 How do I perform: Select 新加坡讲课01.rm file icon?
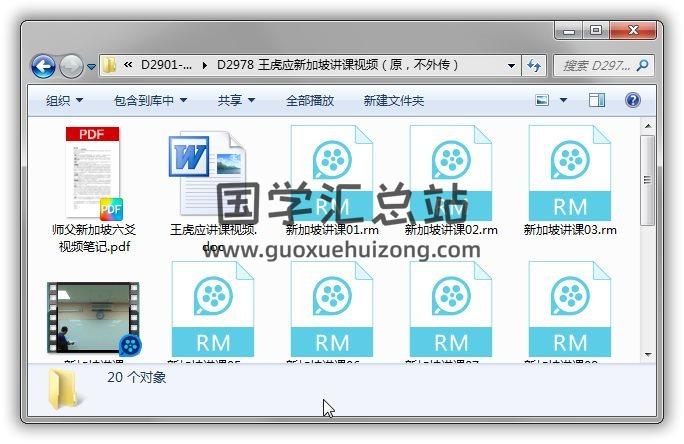332,173
